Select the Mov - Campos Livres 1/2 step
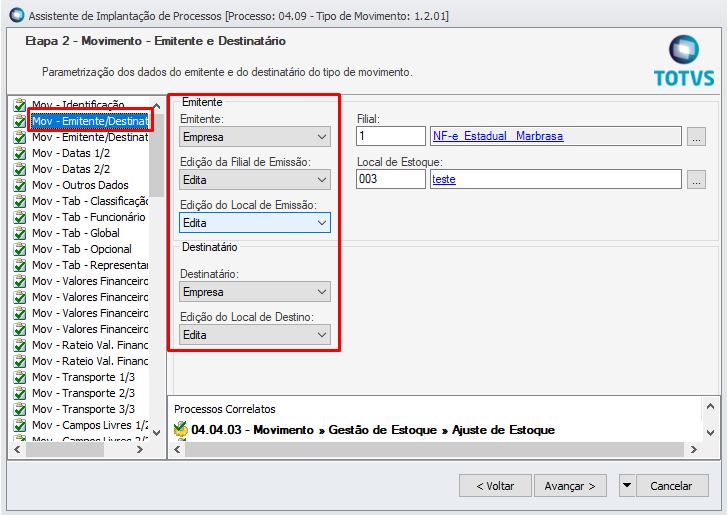 pos(90,425)
